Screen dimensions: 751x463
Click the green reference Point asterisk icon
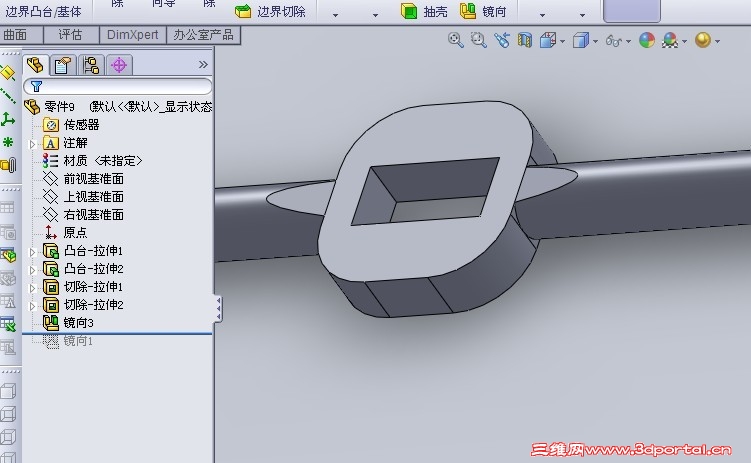point(8,142)
